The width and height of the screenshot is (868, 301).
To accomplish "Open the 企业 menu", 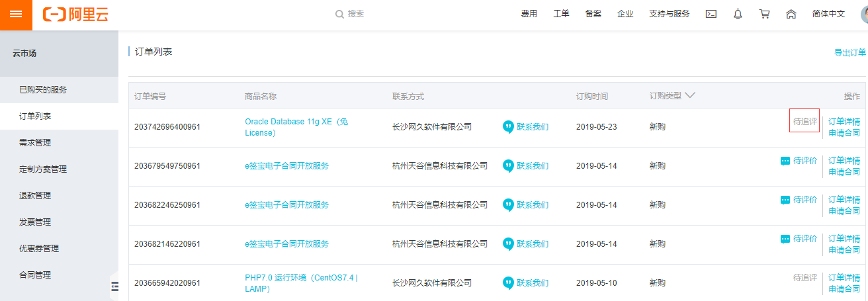I will 625,14.
